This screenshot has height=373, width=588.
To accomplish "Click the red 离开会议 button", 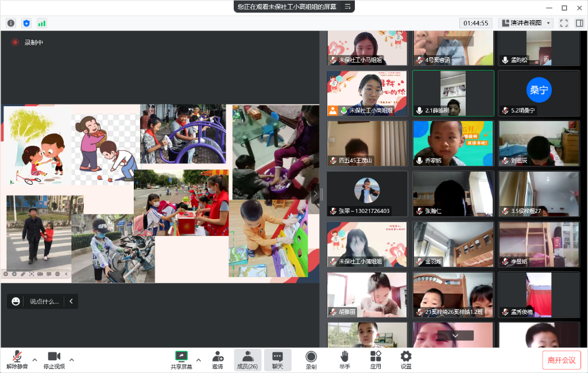I will click(561, 360).
